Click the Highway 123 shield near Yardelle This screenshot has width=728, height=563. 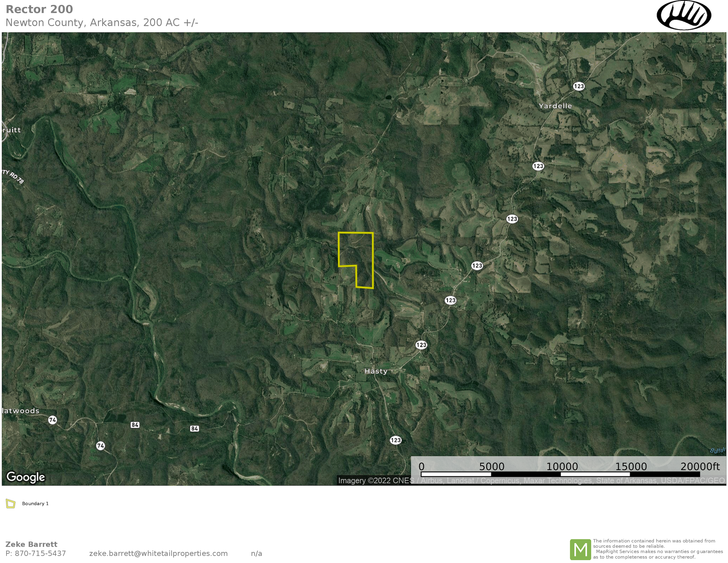click(x=579, y=86)
